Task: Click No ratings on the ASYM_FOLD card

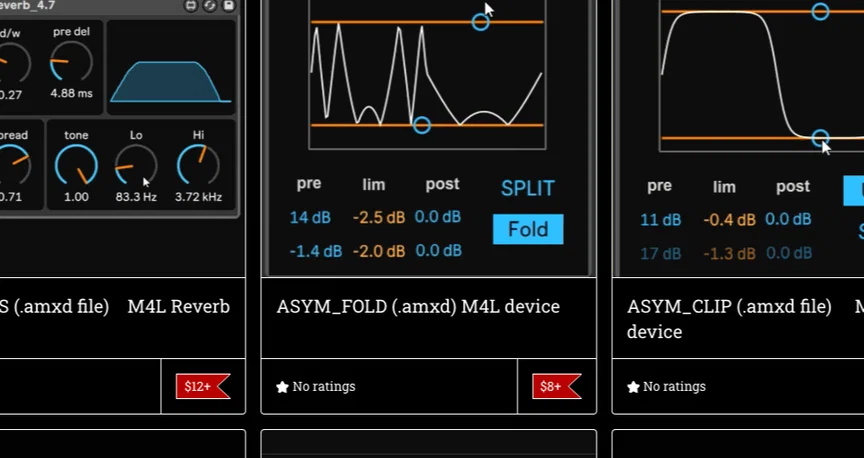Action: 324,387
